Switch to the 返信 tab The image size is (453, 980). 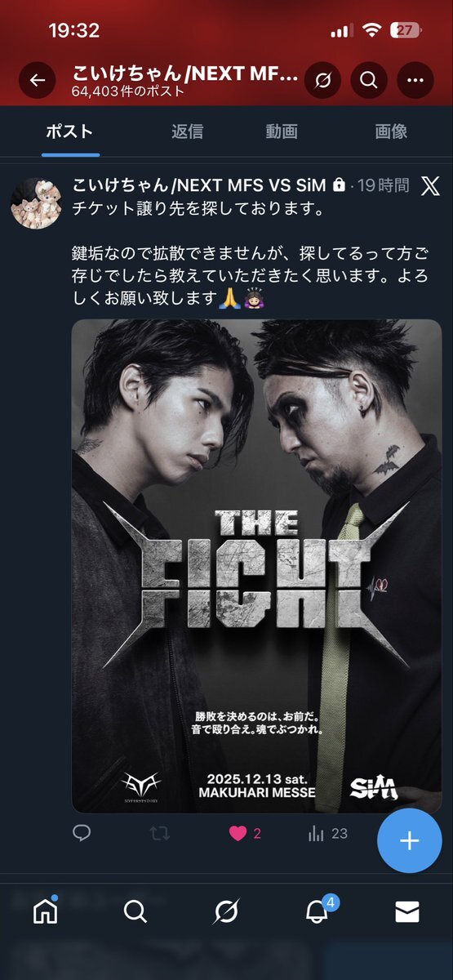tap(187, 131)
